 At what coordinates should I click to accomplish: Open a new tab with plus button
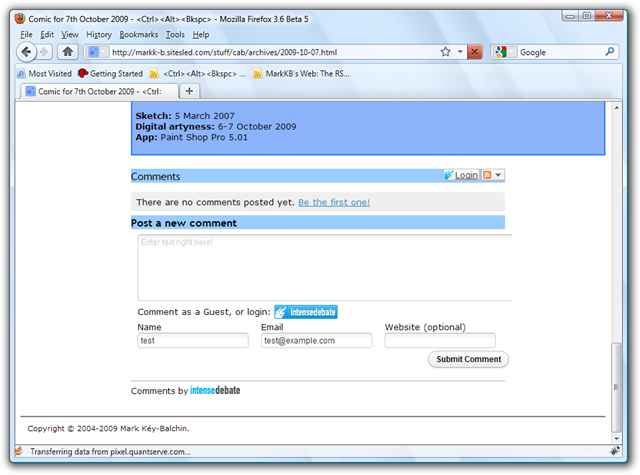(189, 91)
